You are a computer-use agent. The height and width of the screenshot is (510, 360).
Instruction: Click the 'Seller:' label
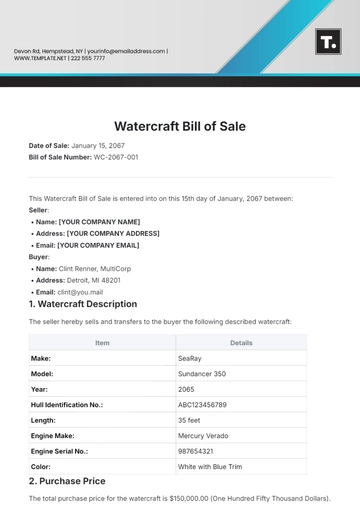tap(39, 210)
